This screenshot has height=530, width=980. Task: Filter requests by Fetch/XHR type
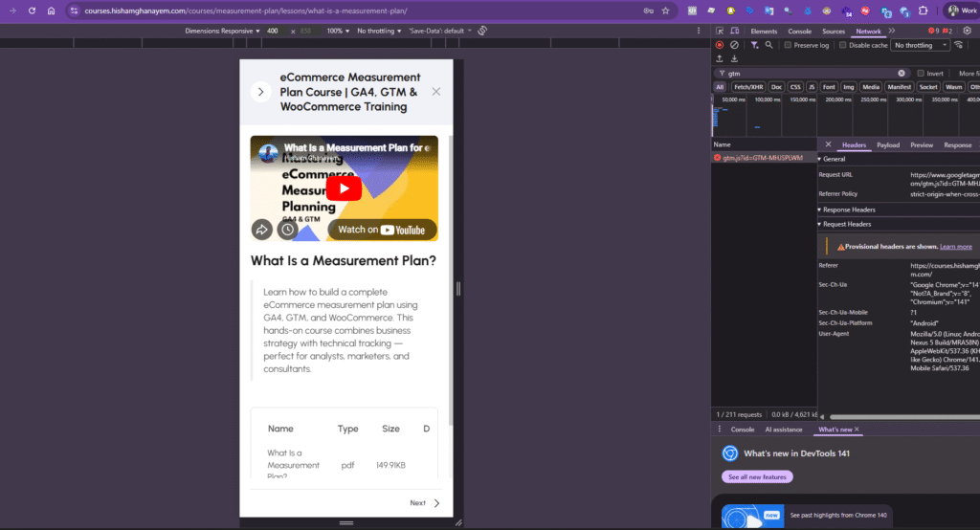[747, 87]
